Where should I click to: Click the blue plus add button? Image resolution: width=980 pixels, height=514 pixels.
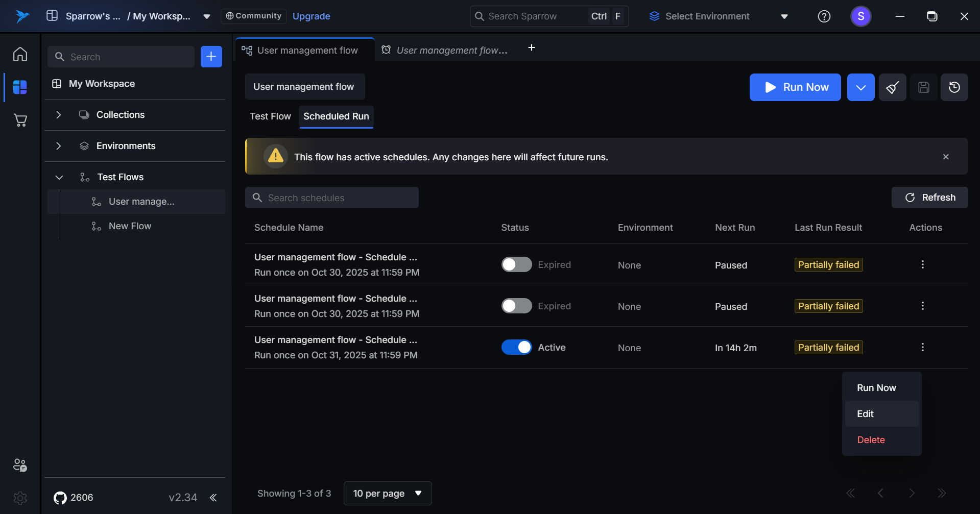pyautogui.click(x=211, y=57)
